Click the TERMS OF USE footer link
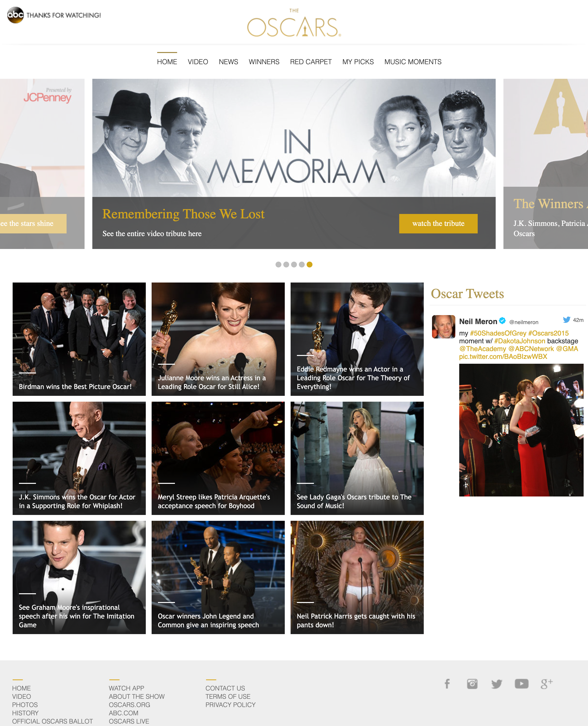Screen dimensions: 588x726 click(x=228, y=696)
